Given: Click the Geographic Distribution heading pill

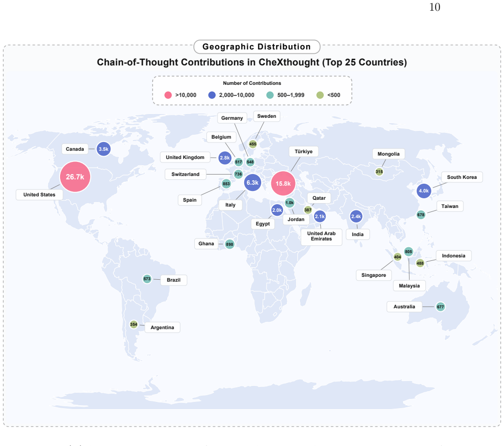Looking at the screenshot, I should coord(257,47).
